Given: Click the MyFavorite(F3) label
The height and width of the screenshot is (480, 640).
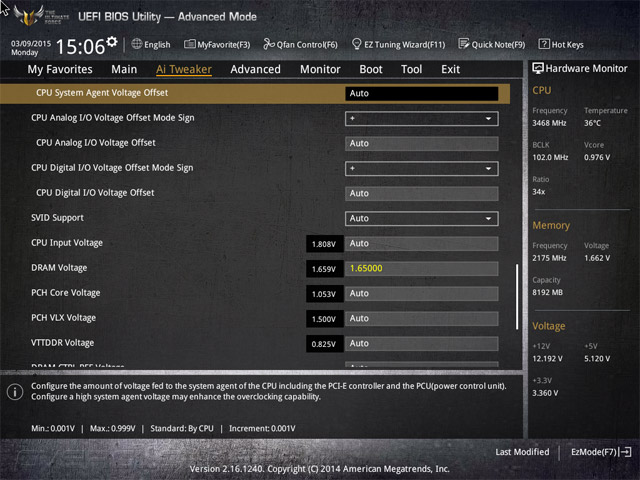Looking at the screenshot, I should [224, 44].
